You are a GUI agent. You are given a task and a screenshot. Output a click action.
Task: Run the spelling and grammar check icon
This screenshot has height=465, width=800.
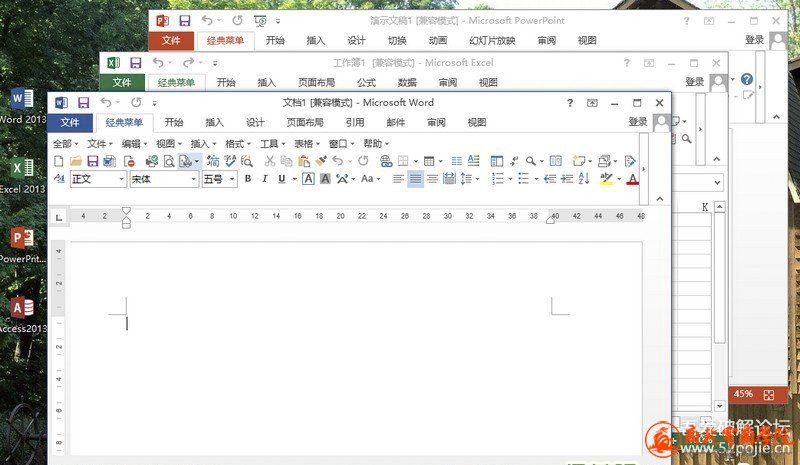[230, 161]
